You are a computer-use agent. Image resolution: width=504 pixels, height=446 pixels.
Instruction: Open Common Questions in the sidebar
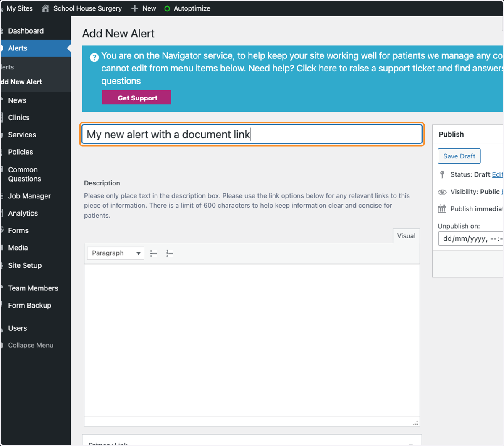(25, 174)
